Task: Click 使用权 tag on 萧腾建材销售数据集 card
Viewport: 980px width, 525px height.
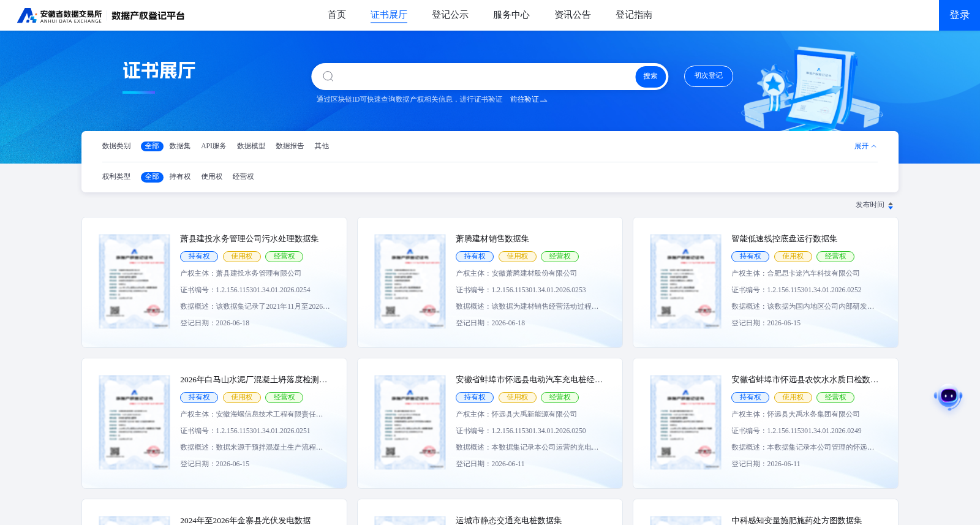Action: coord(518,257)
